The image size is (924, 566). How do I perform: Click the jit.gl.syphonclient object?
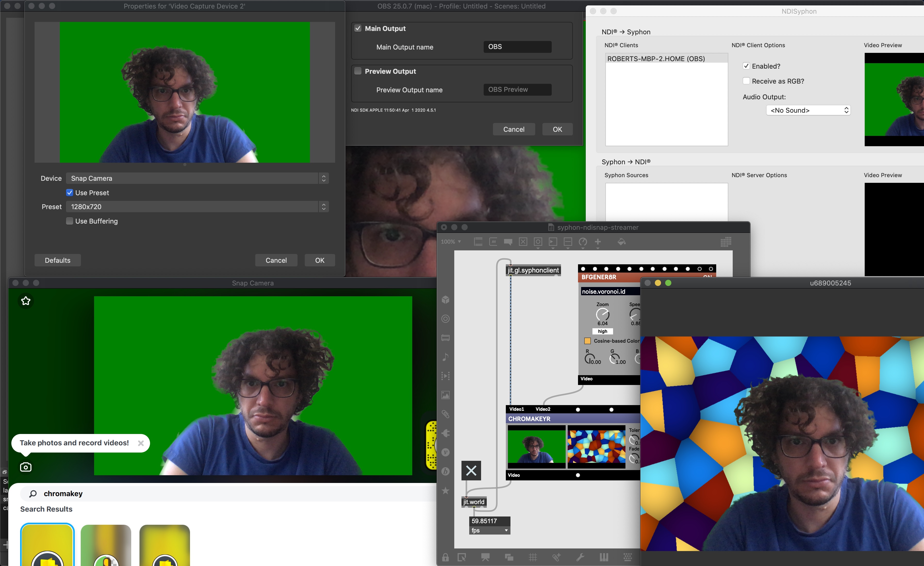[533, 270]
